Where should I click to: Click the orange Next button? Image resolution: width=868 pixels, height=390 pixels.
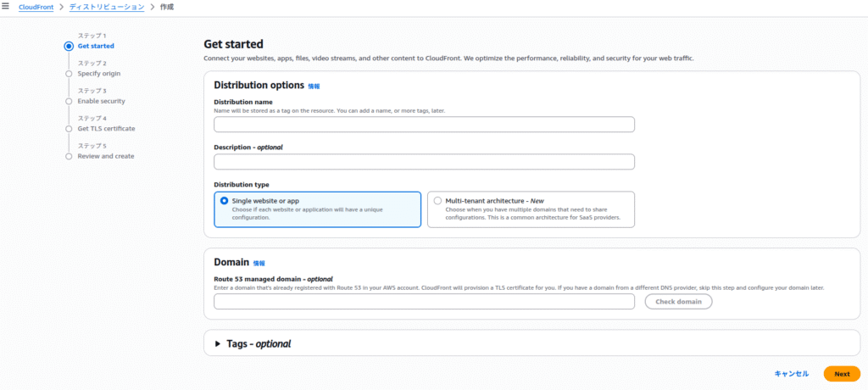(x=841, y=374)
